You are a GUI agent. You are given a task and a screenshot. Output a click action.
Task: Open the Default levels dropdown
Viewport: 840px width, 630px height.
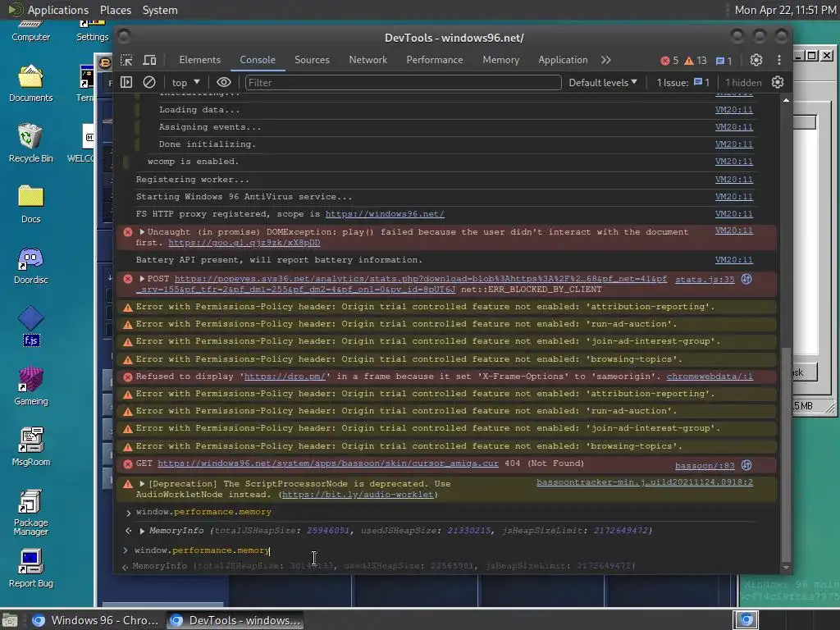[603, 83]
